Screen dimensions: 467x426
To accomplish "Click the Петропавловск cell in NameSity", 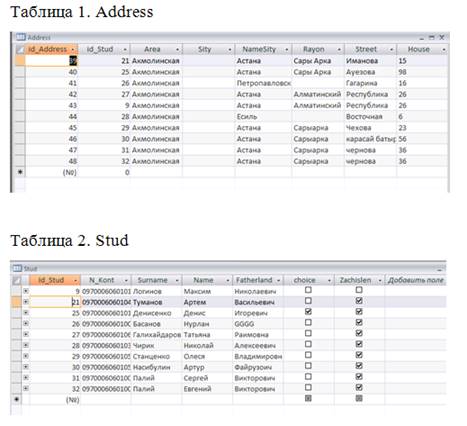I will [x=263, y=83].
